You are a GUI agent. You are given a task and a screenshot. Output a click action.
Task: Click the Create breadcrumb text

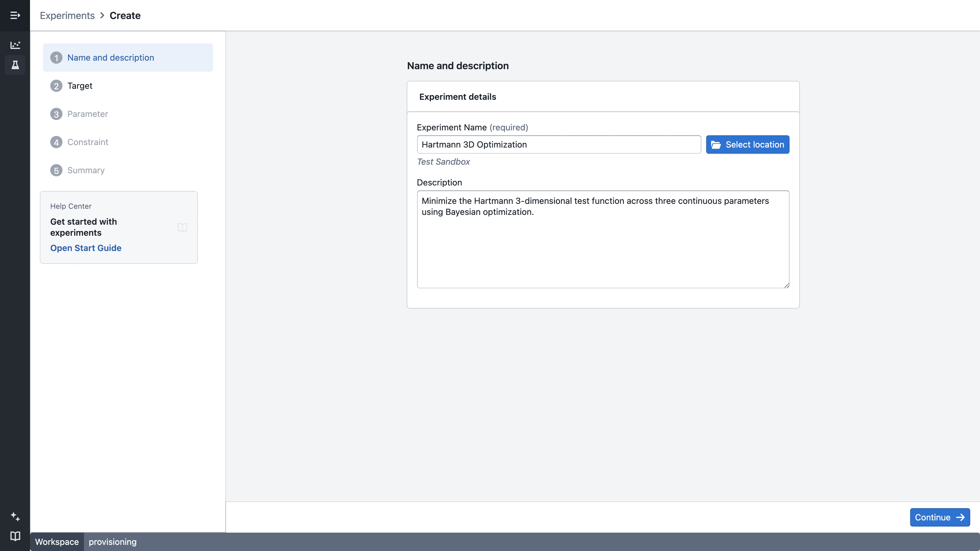click(x=125, y=16)
